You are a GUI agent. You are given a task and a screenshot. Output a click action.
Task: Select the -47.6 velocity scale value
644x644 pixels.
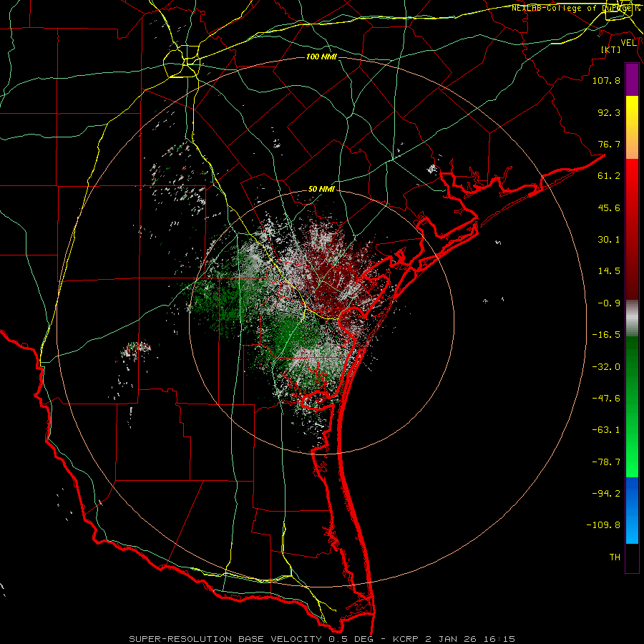point(606,399)
